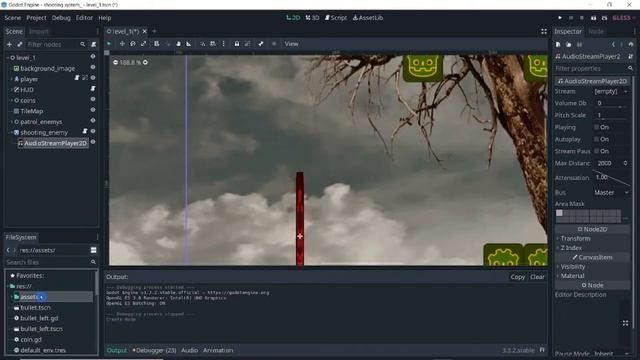Adjust the Pitch Scale slider
The image size is (640, 360).
611,119
